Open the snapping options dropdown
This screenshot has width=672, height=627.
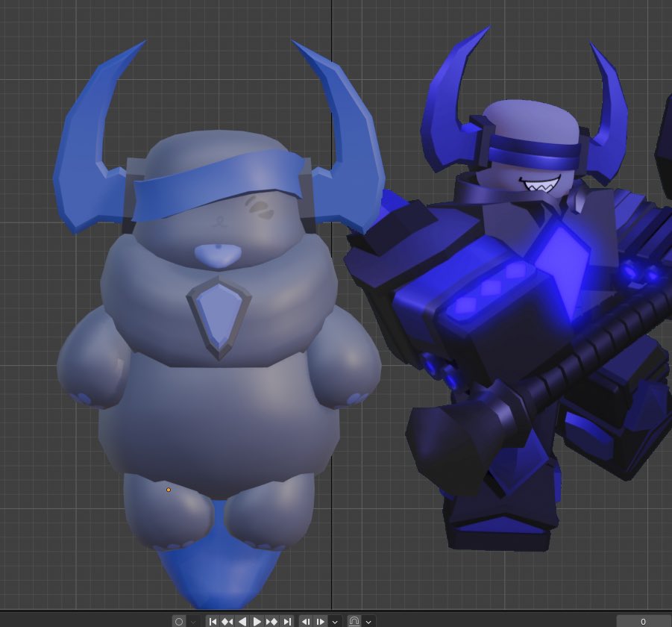coord(368,622)
